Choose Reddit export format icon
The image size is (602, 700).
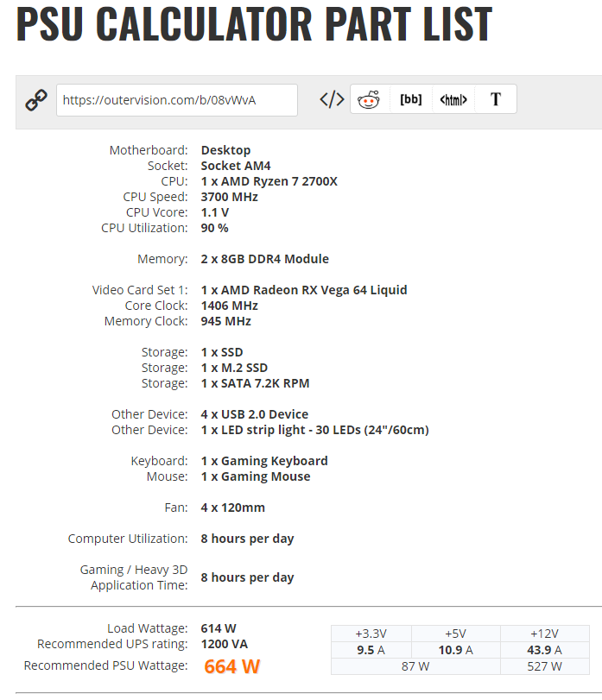point(369,99)
